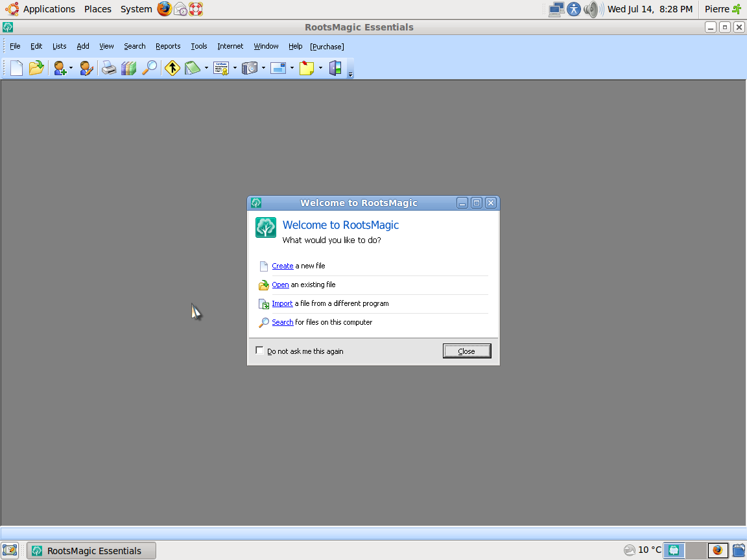747x560 pixels.
Task: Click the network computers tray icon
Action: pos(556,9)
